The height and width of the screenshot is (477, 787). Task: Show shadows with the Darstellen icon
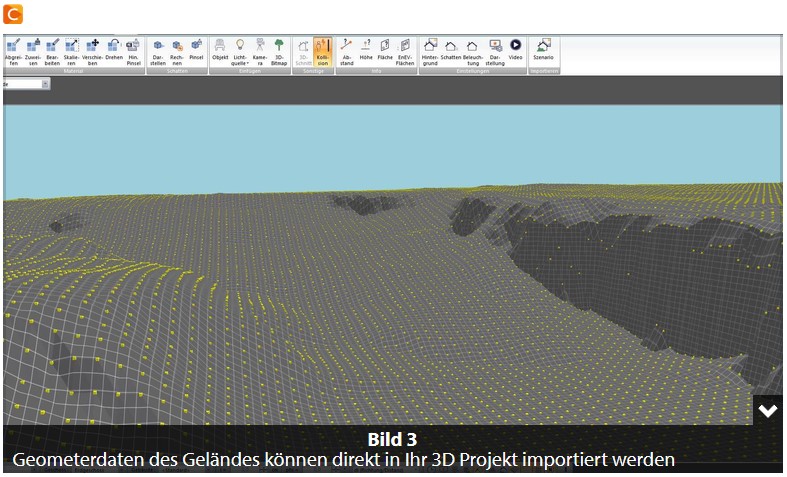(158, 52)
